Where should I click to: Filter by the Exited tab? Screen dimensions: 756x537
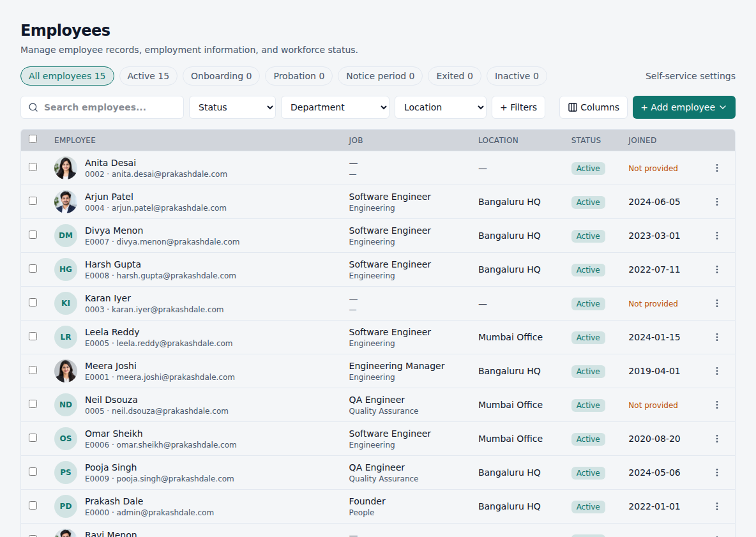(x=455, y=76)
